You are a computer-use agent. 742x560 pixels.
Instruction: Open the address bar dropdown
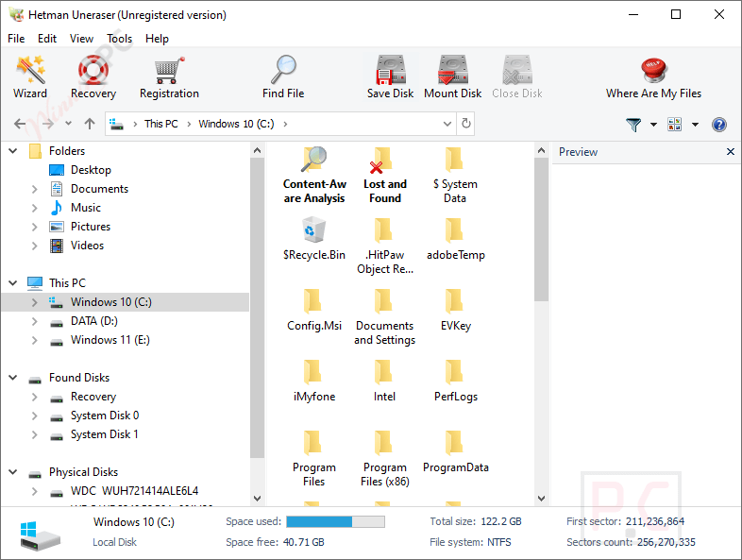click(447, 124)
